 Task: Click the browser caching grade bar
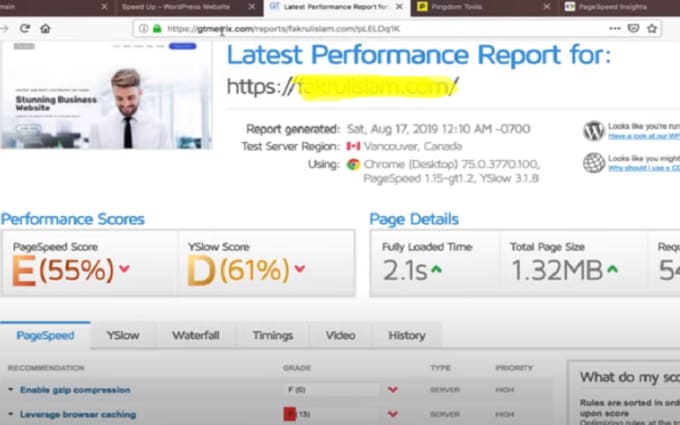332,414
